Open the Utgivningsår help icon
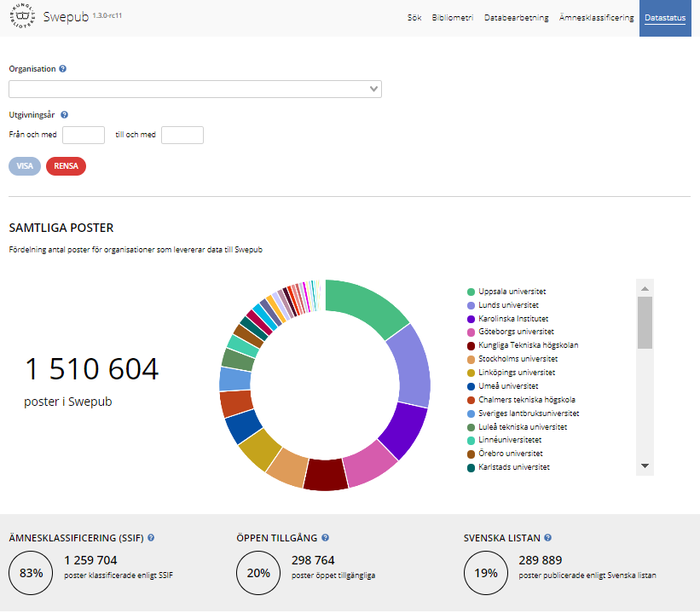700x613 pixels. coord(64,115)
